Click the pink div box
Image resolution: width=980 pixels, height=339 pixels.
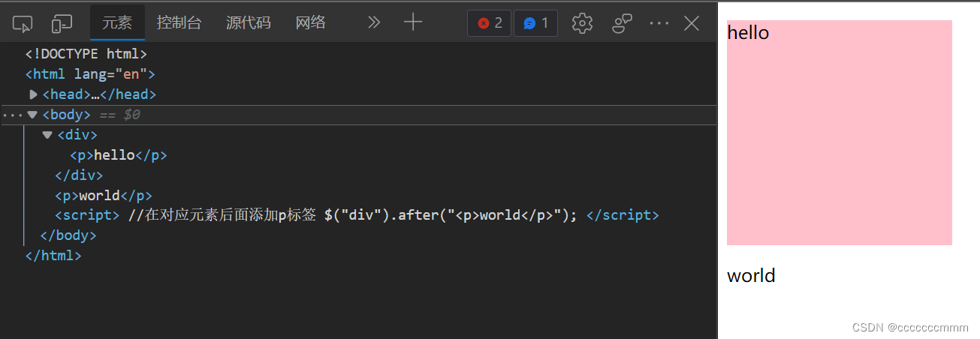click(x=840, y=133)
